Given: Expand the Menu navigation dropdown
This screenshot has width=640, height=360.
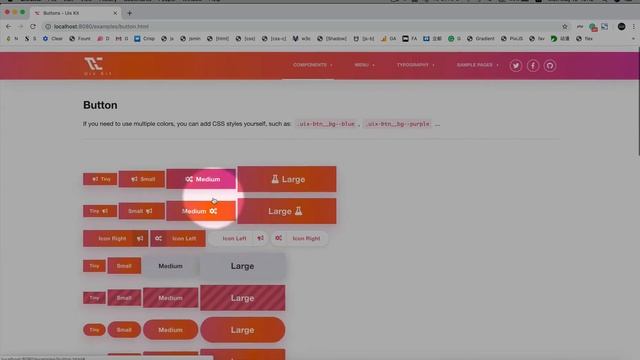Looking at the screenshot, I should pos(364,65).
